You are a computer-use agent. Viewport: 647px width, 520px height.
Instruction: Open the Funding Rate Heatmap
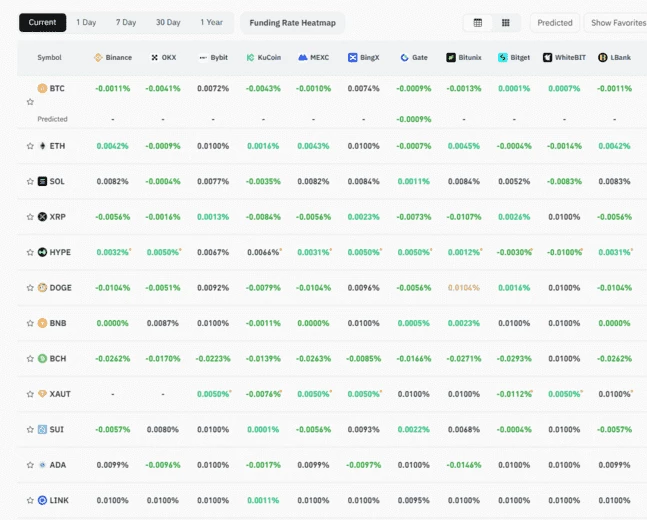292,22
